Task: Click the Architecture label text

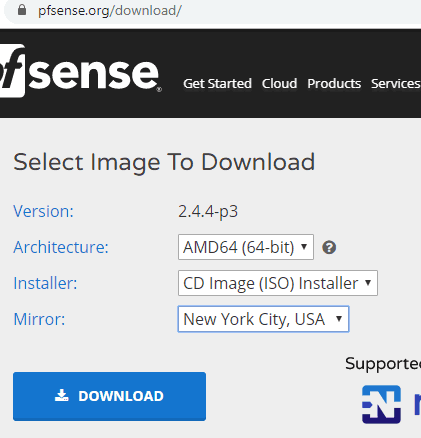Action: point(61,247)
